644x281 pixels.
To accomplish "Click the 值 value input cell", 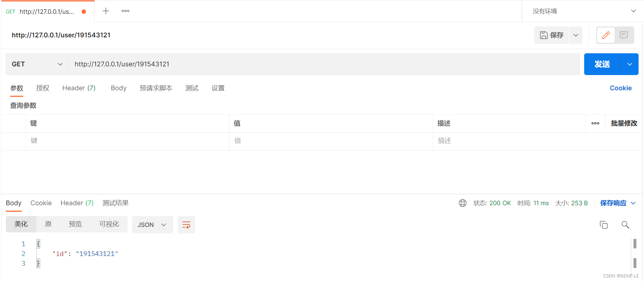I will [331, 141].
